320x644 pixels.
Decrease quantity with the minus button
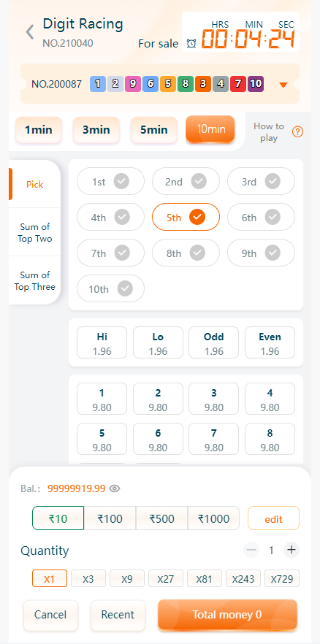coord(251,550)
